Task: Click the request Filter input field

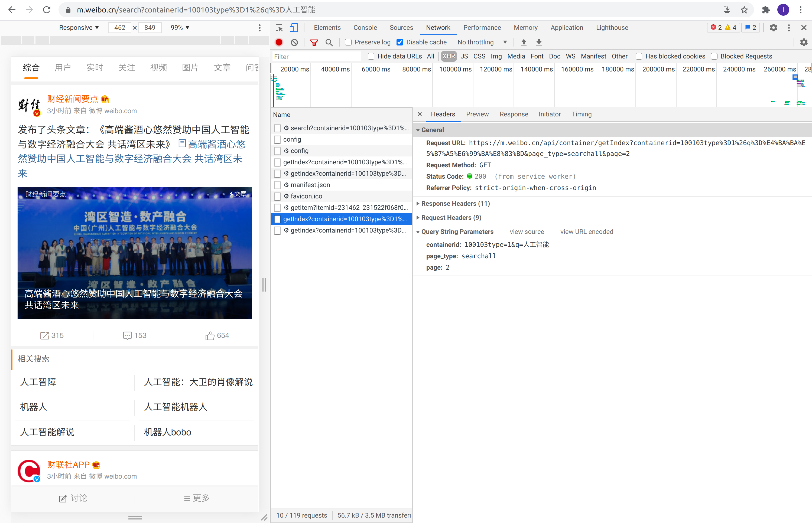Action: pos(316,56)
